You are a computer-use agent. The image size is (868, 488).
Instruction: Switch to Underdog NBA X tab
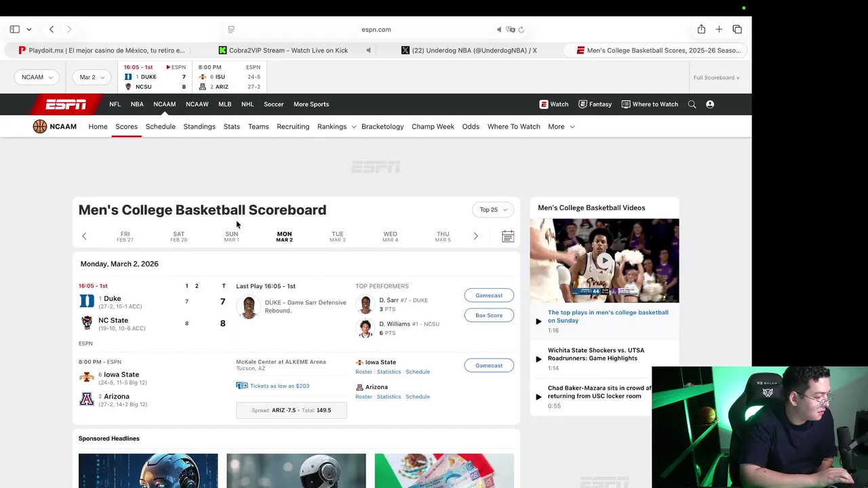click(469, 50)
